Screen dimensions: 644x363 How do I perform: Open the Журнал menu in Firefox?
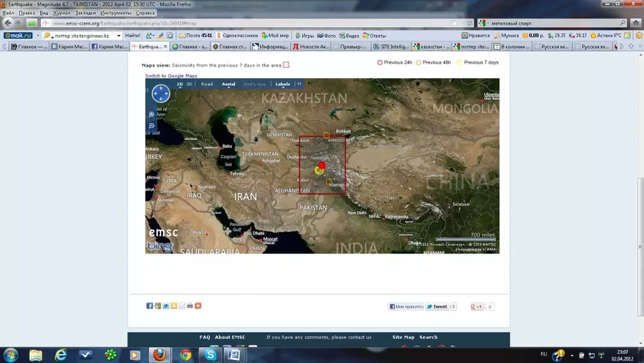[x=62, y=13]
